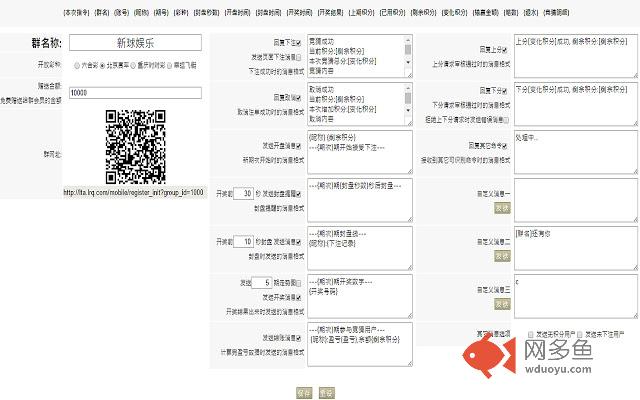The image size is (640, 400).
Task: Click the textarea containing 开奖号码
Action: tap(360, 296)
